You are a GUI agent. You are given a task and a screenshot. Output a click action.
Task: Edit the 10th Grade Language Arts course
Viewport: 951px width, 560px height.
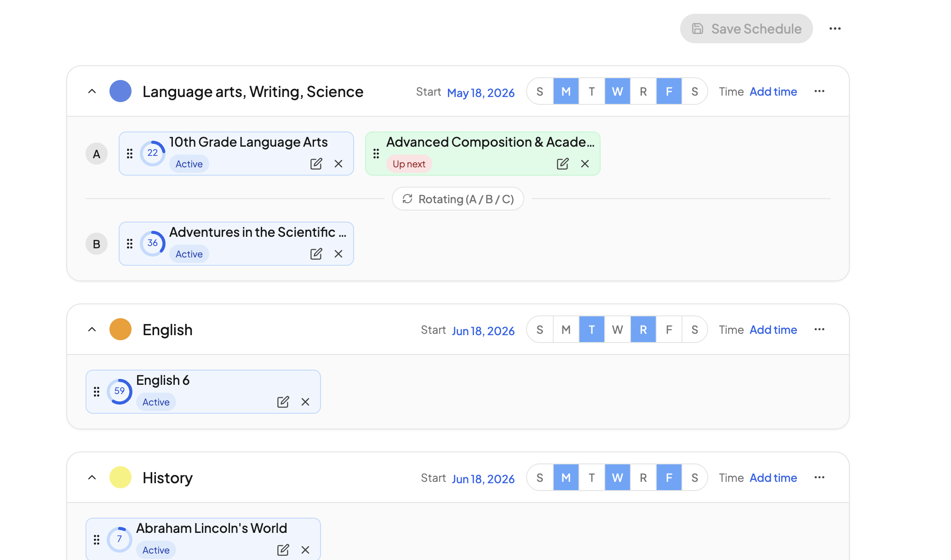[x=316, y=164]
